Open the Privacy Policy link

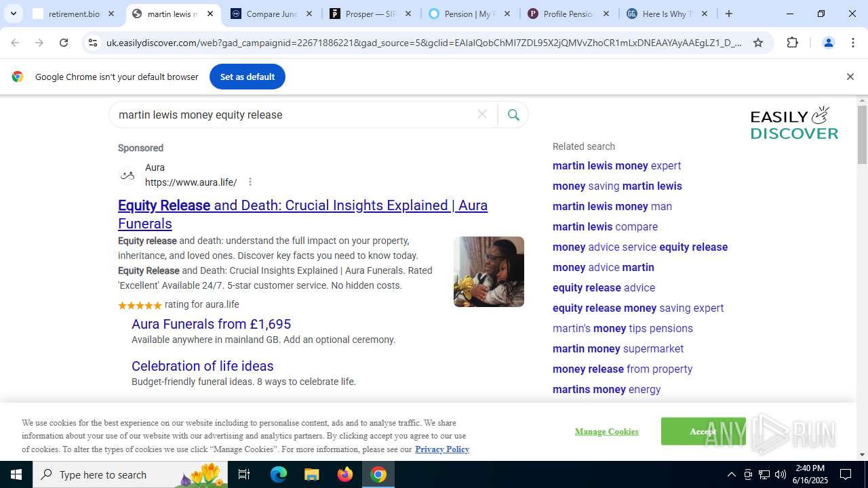(442, 449)
